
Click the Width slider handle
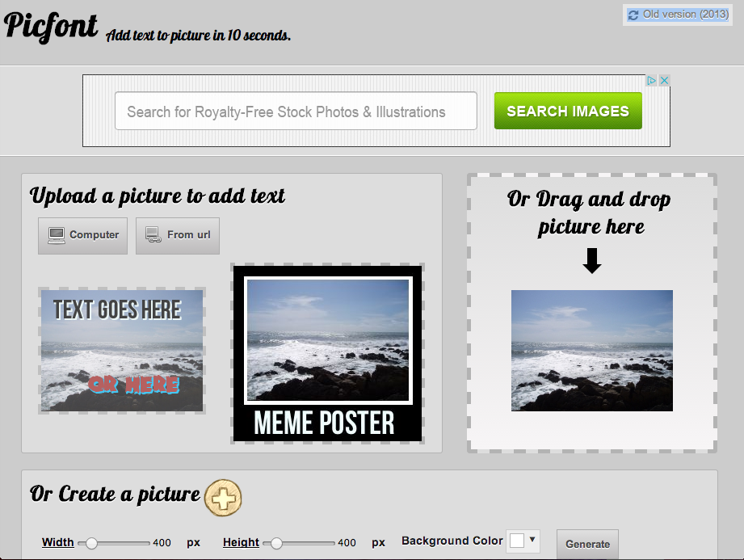(91, 543)
